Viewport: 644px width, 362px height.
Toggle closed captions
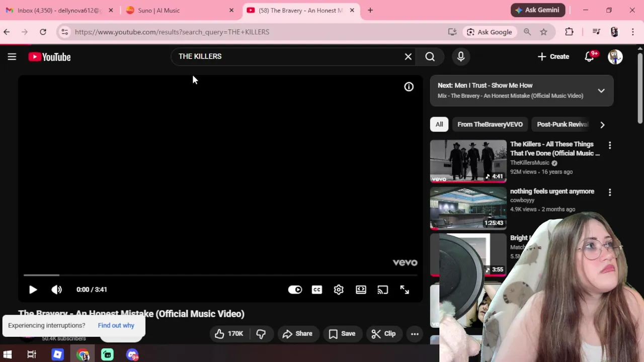[317, 290]
